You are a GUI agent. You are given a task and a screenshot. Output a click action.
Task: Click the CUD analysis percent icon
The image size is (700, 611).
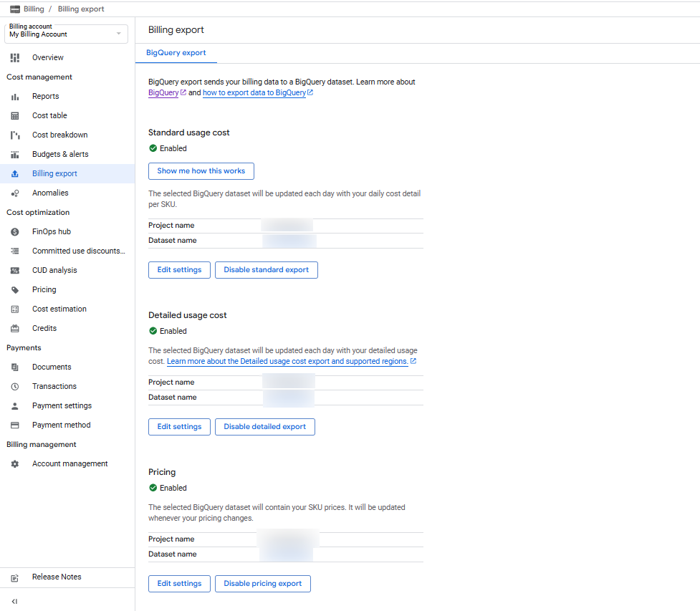point(15,270)
